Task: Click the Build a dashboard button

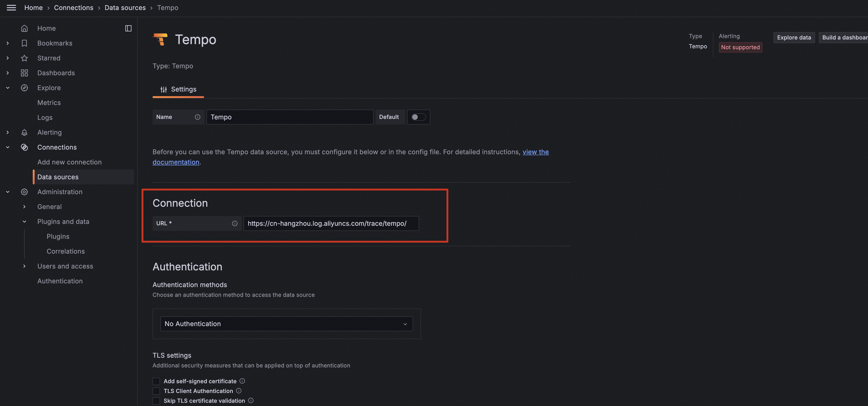Action: (843, 37)
